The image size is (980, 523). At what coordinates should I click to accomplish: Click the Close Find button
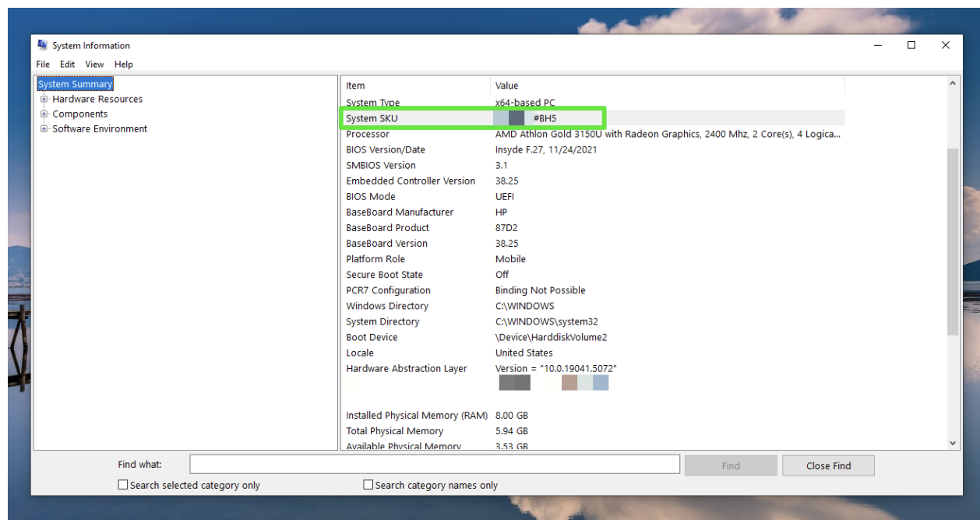(828, 465)
